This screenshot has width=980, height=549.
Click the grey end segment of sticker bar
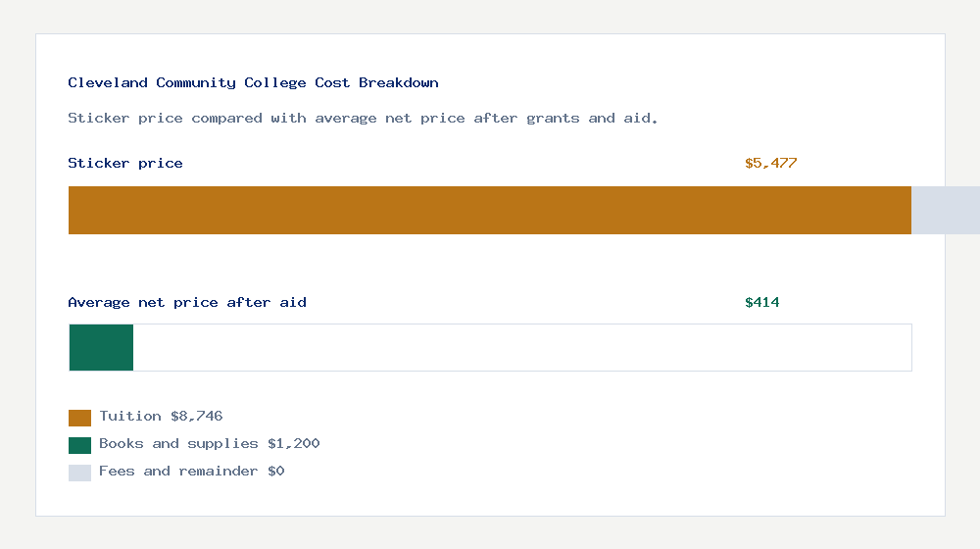(x=945, y=210)
